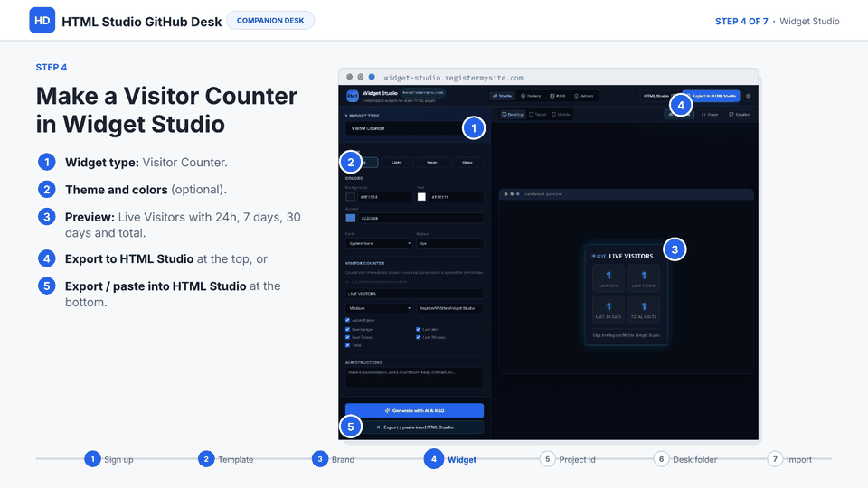Click the HD logo icon in header
The height and width of the screenshot is (488, 868).
click(42, 21)
